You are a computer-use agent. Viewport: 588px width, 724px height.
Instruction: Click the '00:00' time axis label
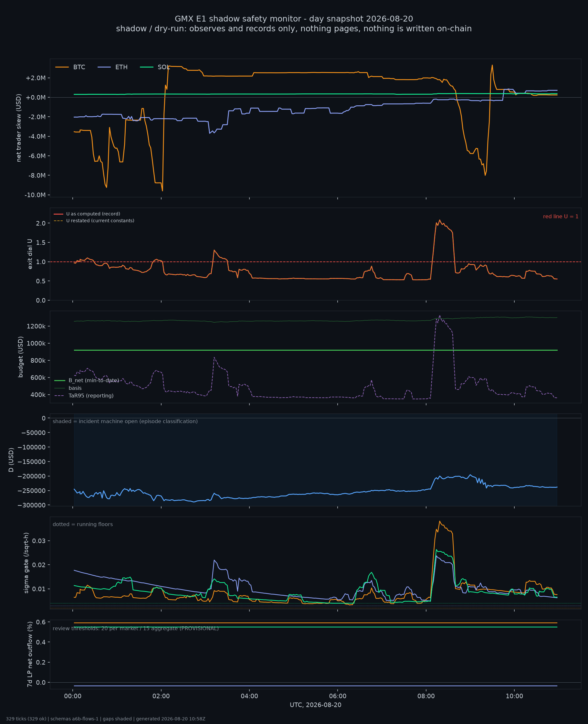[73, 696]
